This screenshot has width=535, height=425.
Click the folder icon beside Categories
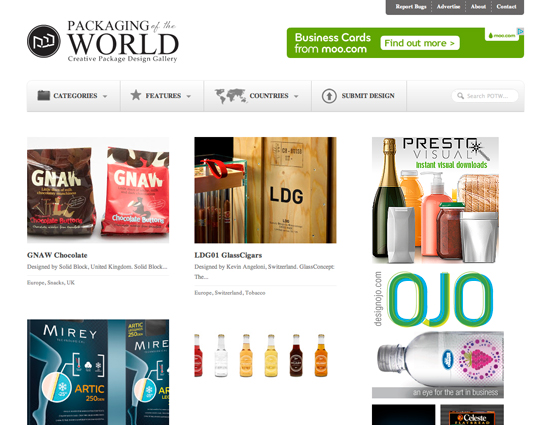pos(43,95)
